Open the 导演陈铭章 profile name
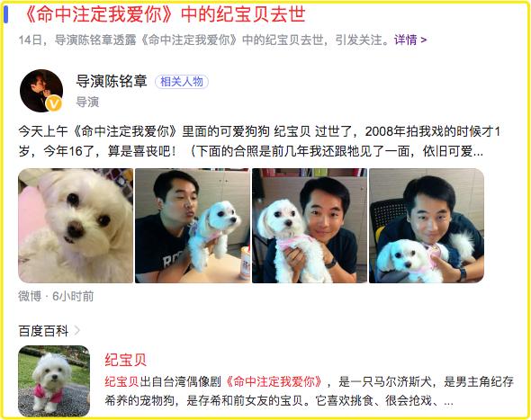This screenshot has width=531, height=420. [x=112, y=81]
